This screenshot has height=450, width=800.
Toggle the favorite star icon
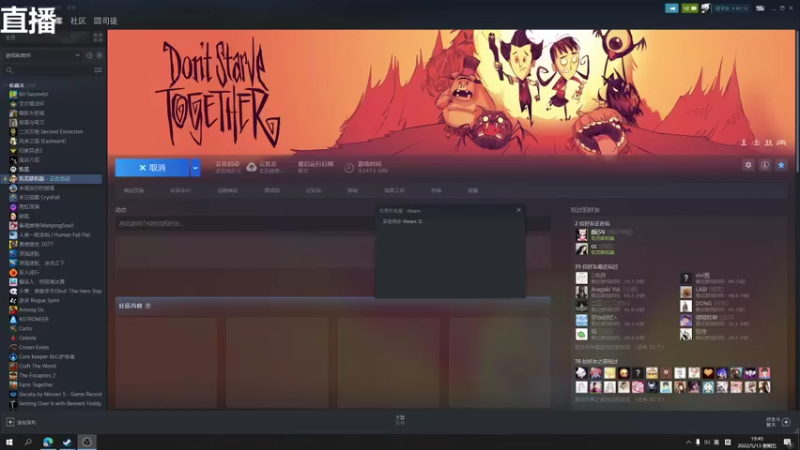click(x=781, y=165)
